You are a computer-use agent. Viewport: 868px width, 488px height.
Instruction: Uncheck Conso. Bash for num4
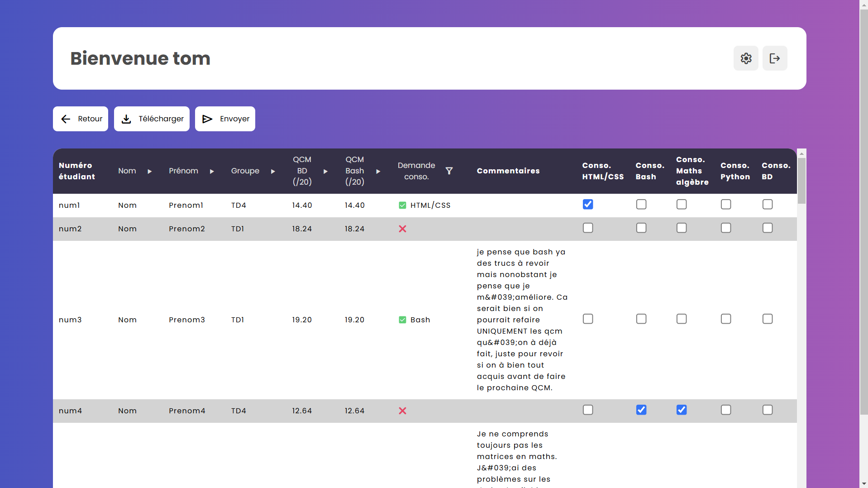coord(641,410)
